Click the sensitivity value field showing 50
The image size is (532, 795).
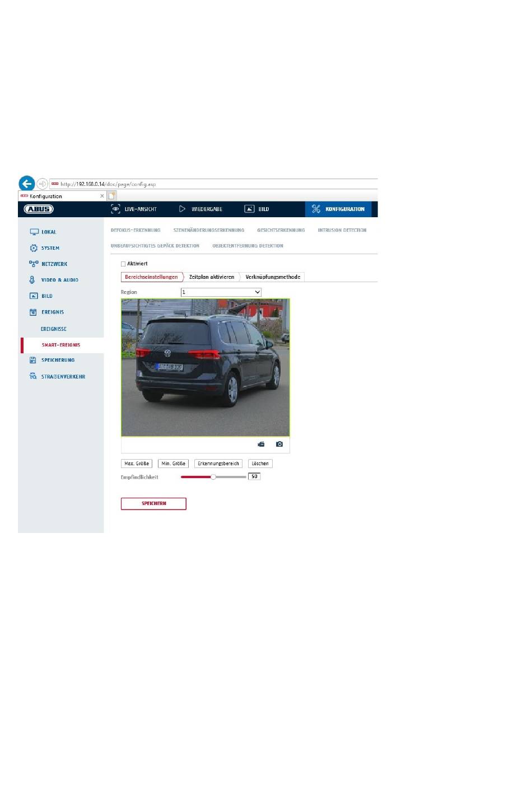254,476
